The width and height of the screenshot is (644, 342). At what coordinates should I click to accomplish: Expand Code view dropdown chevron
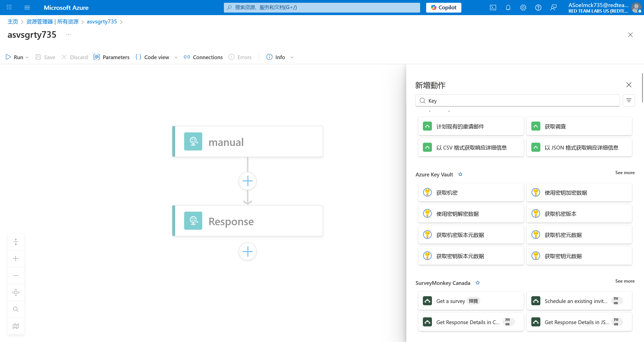176,57
